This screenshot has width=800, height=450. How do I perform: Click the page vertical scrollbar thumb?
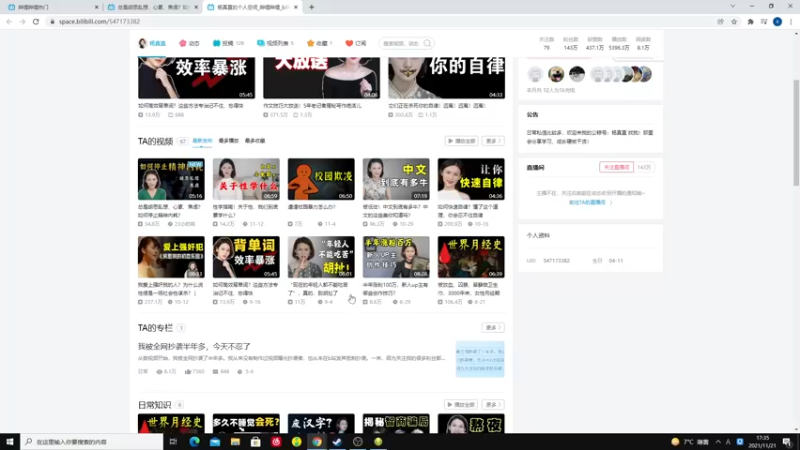pos(796,133)
